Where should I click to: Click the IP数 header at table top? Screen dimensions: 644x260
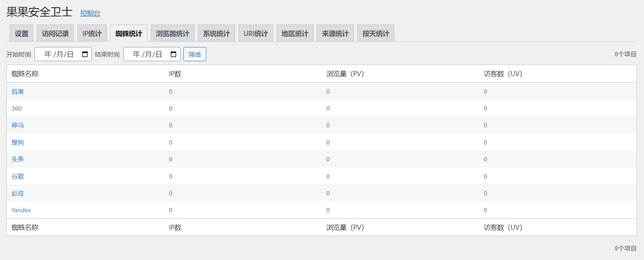[175, 74]
